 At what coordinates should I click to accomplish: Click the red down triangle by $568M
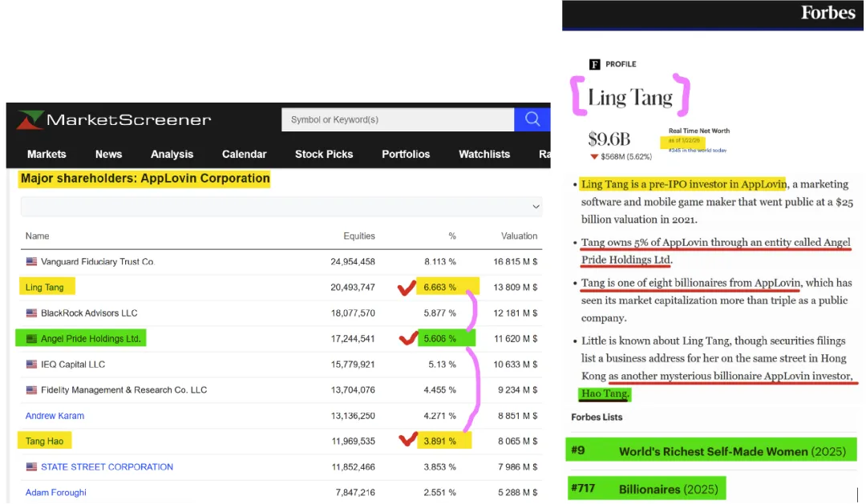(593, 157)
